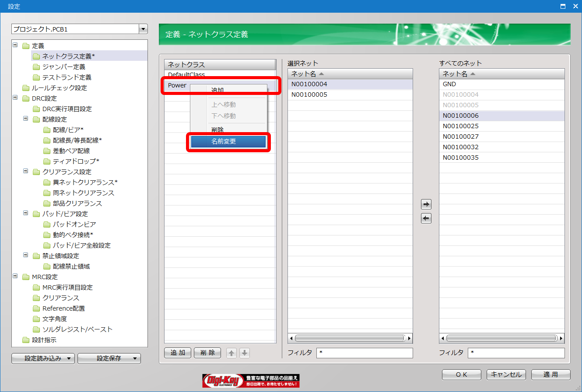Click horizontal scrollbar under 選択ネット list

pos(350,338)
